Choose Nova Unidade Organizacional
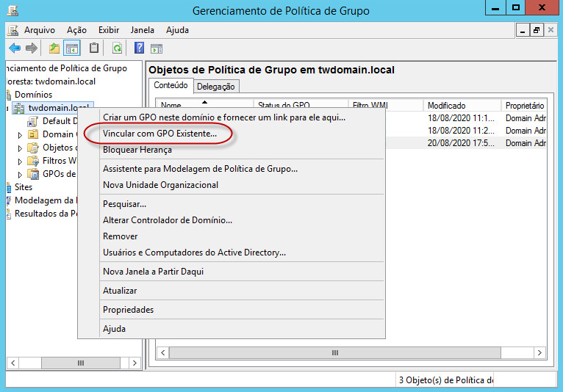Screen dimensions: 563x392 [160, 185]
